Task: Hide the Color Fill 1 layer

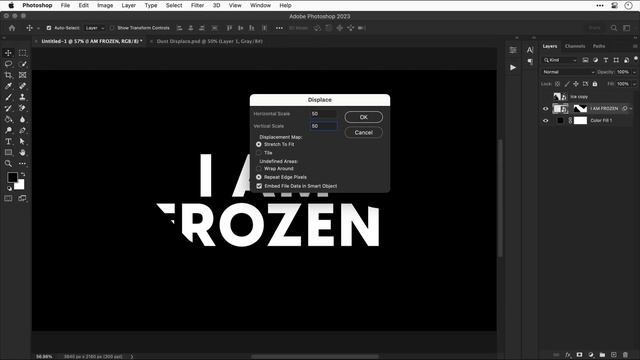Action: (545, 121)
